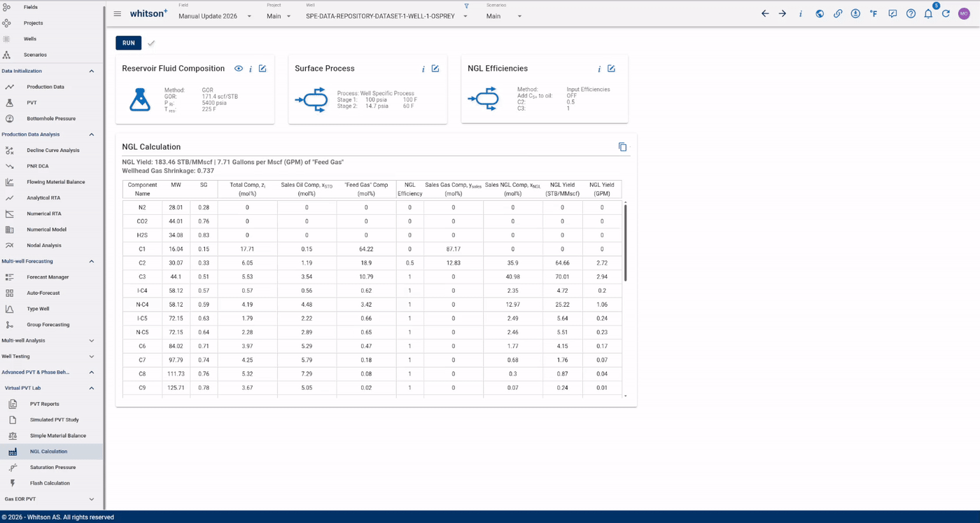
Task: Open the notifications bell
Action: click(928, 14)
